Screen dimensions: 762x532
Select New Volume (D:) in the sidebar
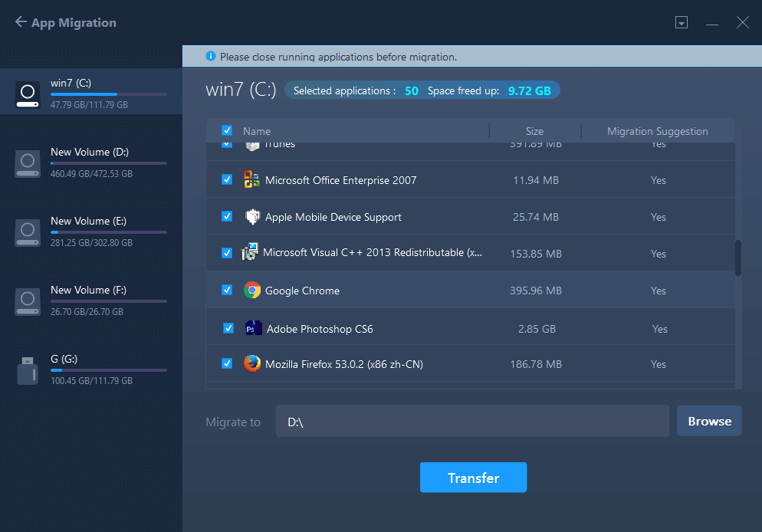pyautogui.click(x=91, y=163)
